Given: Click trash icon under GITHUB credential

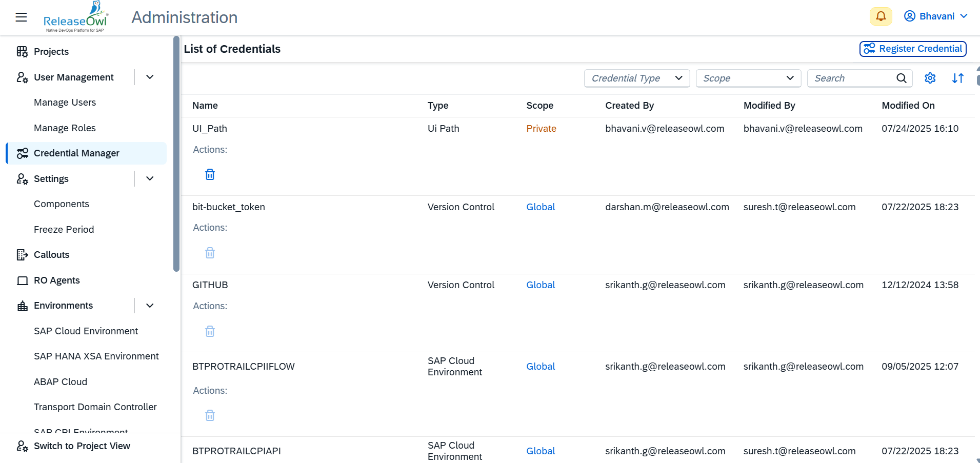Looking at the screenshot, I should coord(210,332).
